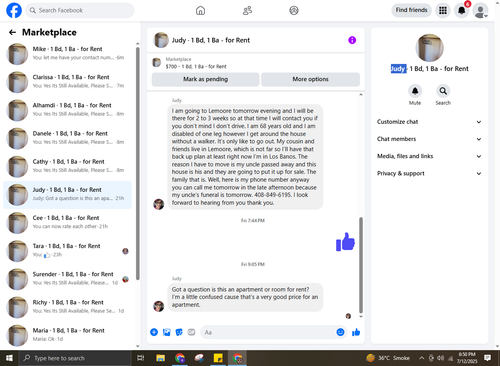Open the apps grid menu icon
The image size is (500, 366).
coord(443,11)
